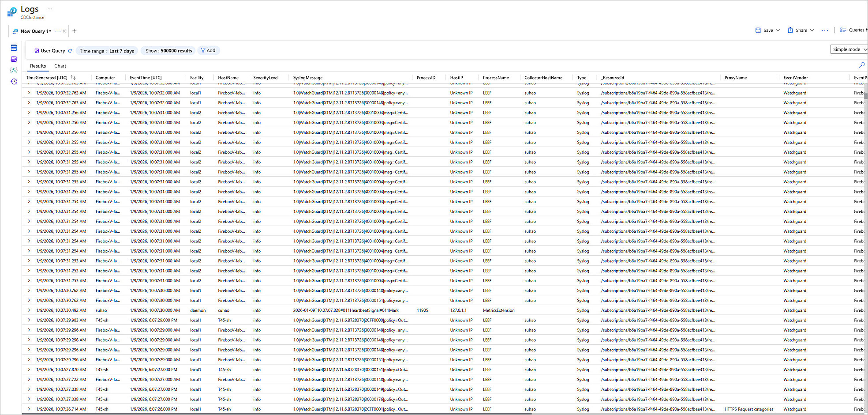Expand the first log row details
Viewport: 868px width, 415px height.
pos(29,93)
